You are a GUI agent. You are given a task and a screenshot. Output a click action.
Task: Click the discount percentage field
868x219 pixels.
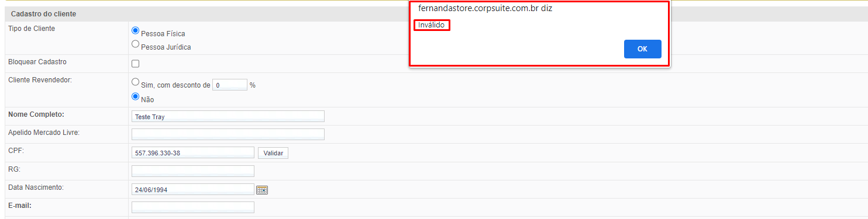click(230, 85)
